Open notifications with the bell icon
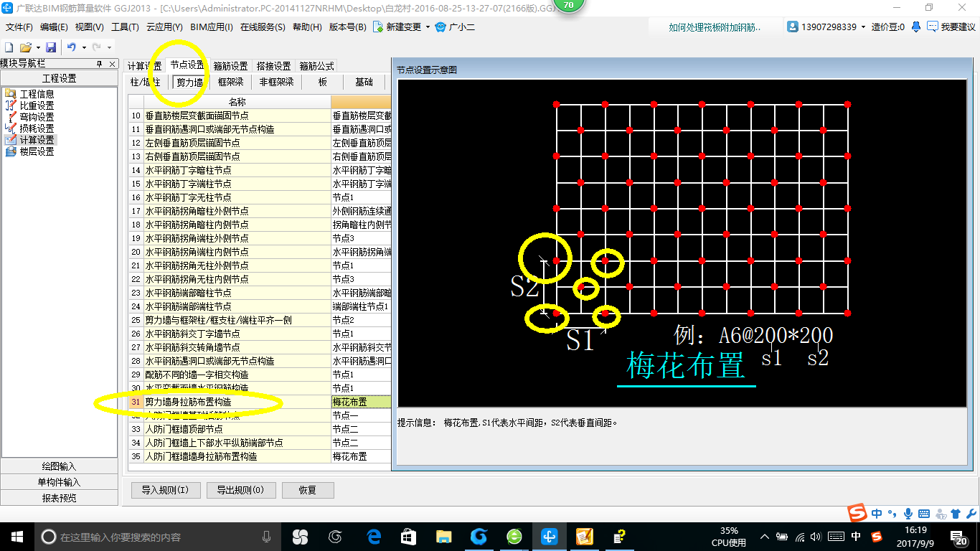 click(x=916, y=27)
